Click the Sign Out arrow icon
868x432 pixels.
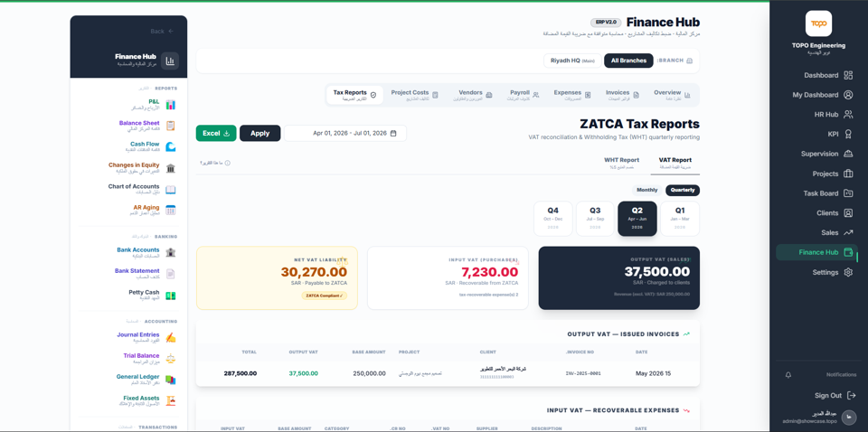click(x=852, y=396)
